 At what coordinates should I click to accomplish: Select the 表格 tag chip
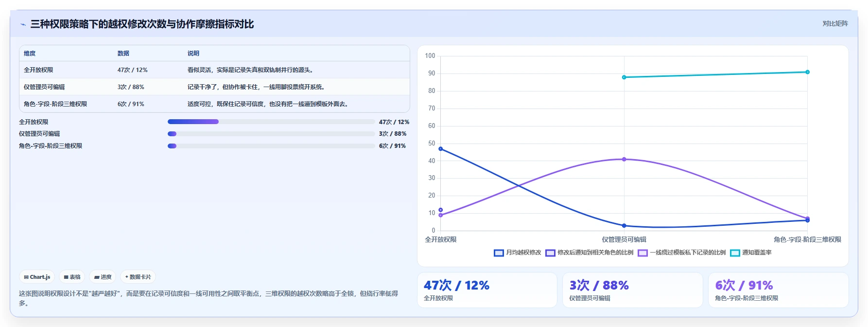pos(72,277)
